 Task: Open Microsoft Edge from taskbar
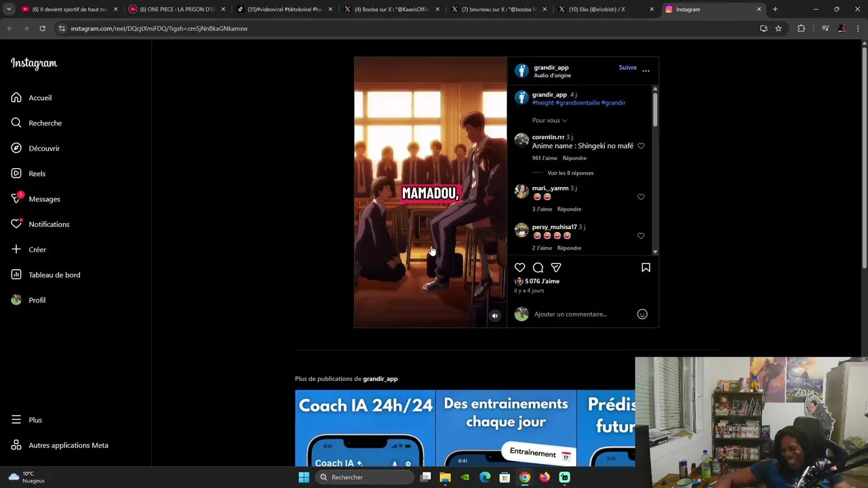485,477
